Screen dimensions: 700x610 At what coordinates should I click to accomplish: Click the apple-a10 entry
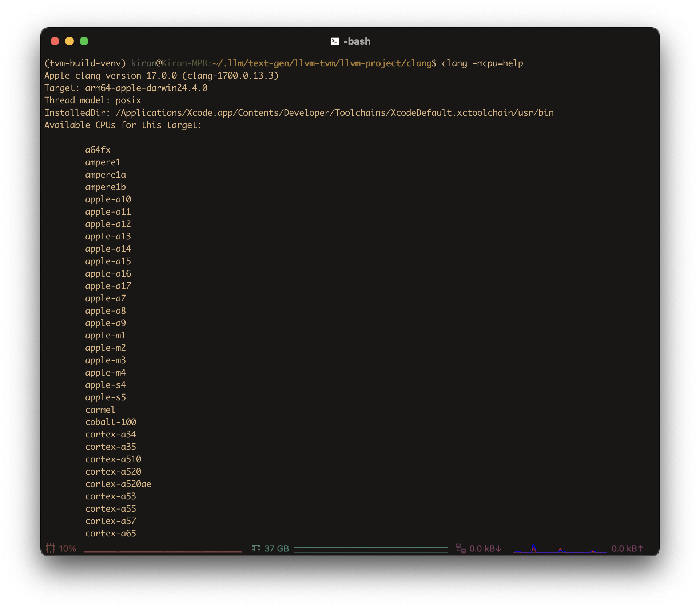[108, 199]
